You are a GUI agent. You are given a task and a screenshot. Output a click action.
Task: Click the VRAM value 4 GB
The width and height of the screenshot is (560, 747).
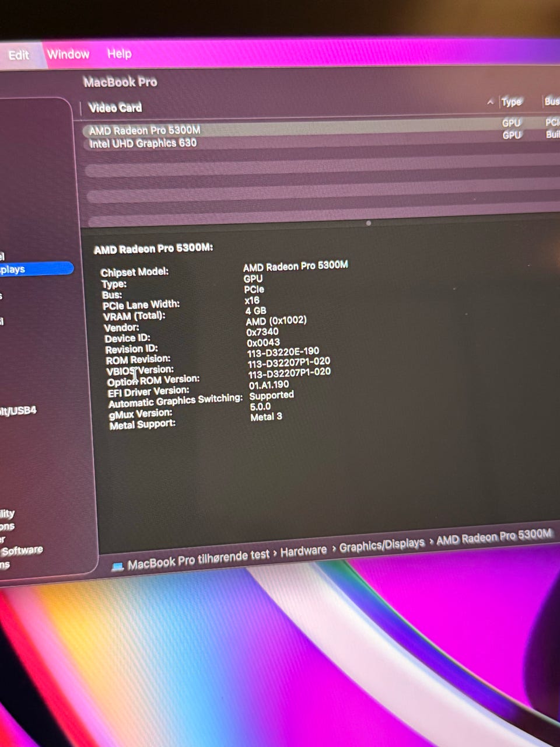pyautogui.click(x=256, y=311)
